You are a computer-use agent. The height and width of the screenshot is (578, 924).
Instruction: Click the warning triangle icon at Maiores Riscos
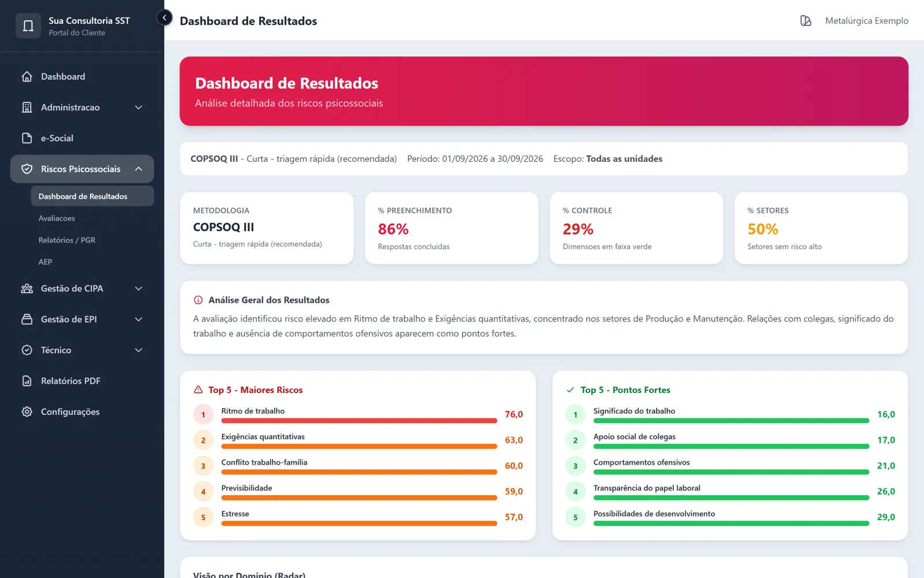[198, 390]
